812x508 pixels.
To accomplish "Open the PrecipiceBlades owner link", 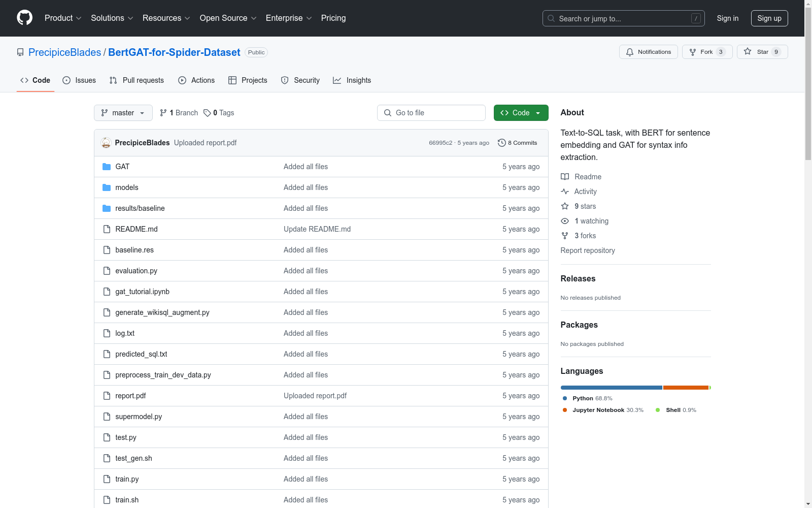I will (x=65, y=52).
